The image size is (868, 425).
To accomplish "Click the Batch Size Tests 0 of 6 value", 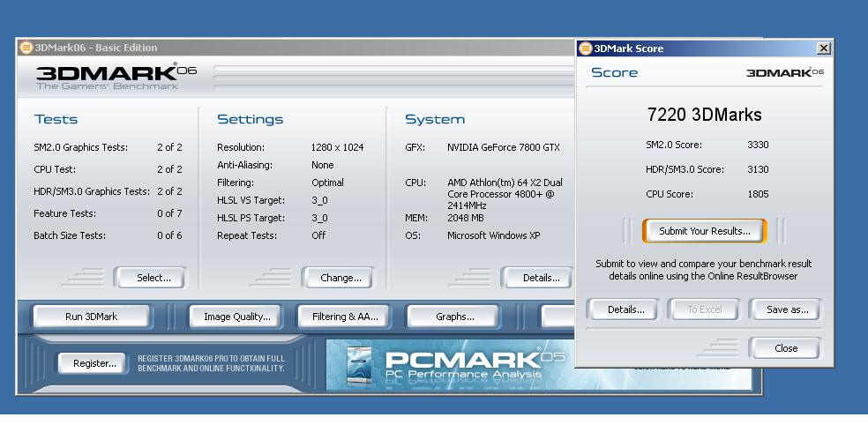I will coord(169,235).
